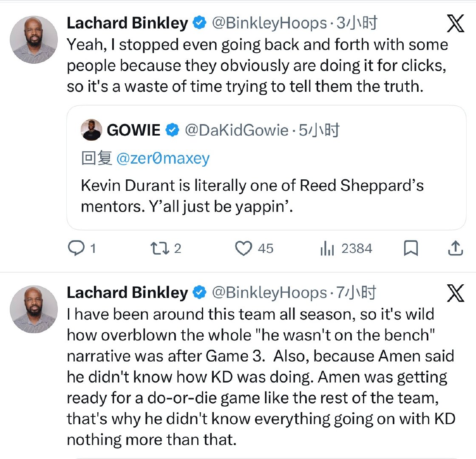Share the first tweet via share icon
476x459 pixels.
(455, 248)
